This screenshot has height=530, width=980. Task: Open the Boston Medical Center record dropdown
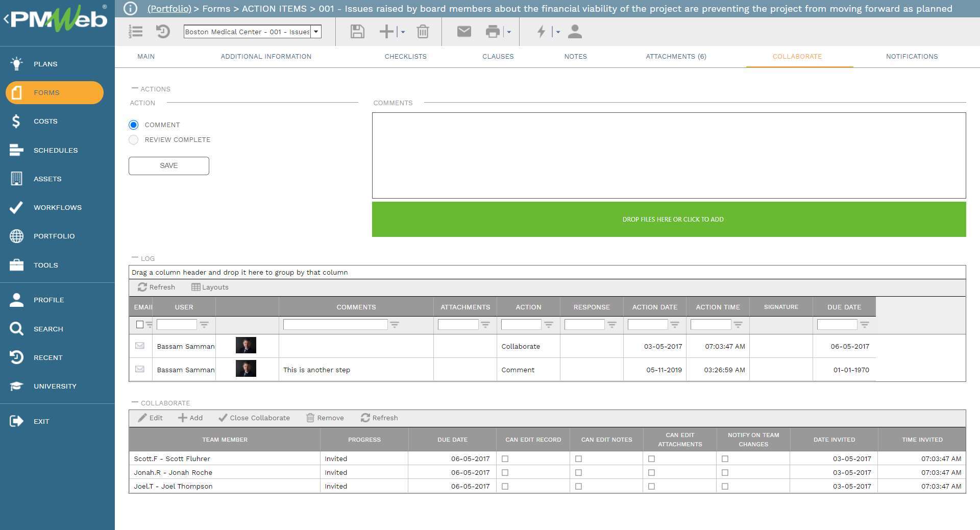click(316, 32)
